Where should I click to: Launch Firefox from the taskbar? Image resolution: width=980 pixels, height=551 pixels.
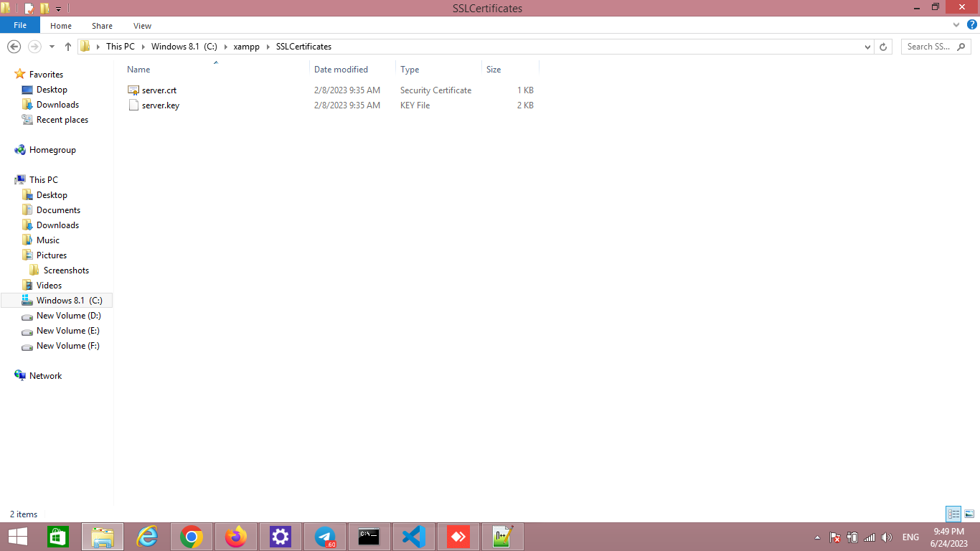(x=236, y=537)
